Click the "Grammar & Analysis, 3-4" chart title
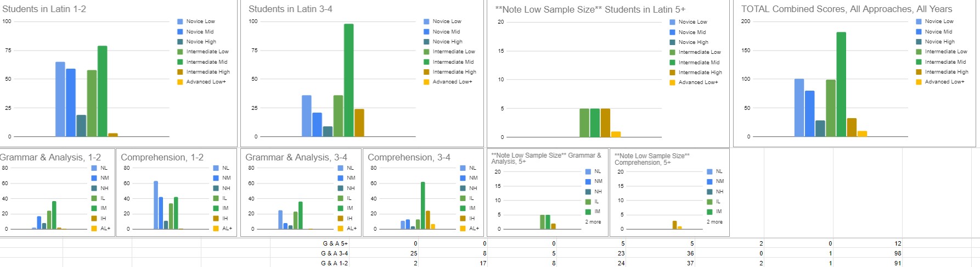This screenshot has width=980, height=267. (x=296, y=157)
